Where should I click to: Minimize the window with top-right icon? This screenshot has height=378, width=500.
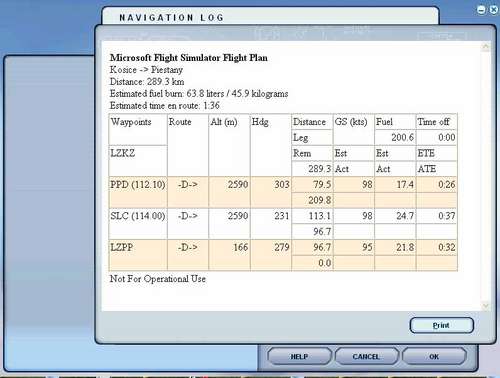[x=481, y=10]
